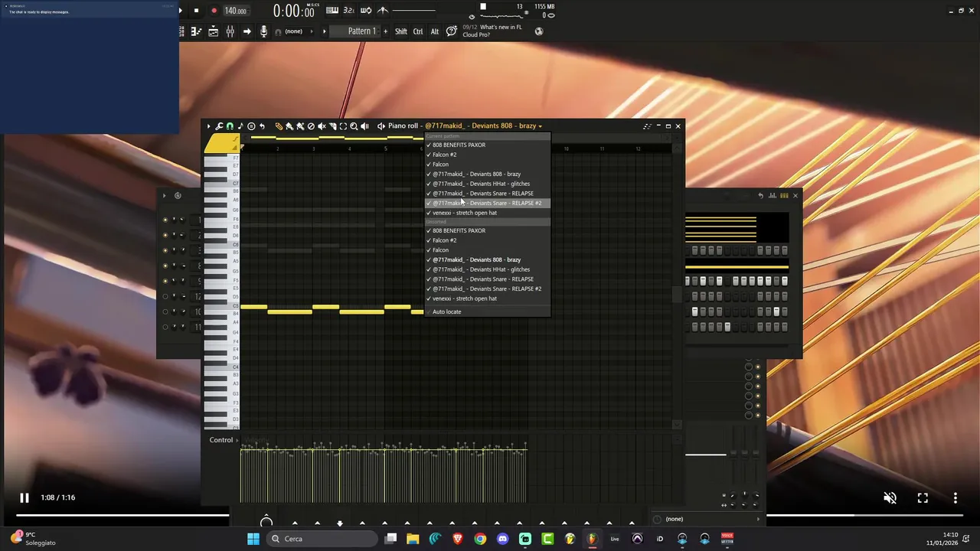Pause the video playback

point(24,498)
